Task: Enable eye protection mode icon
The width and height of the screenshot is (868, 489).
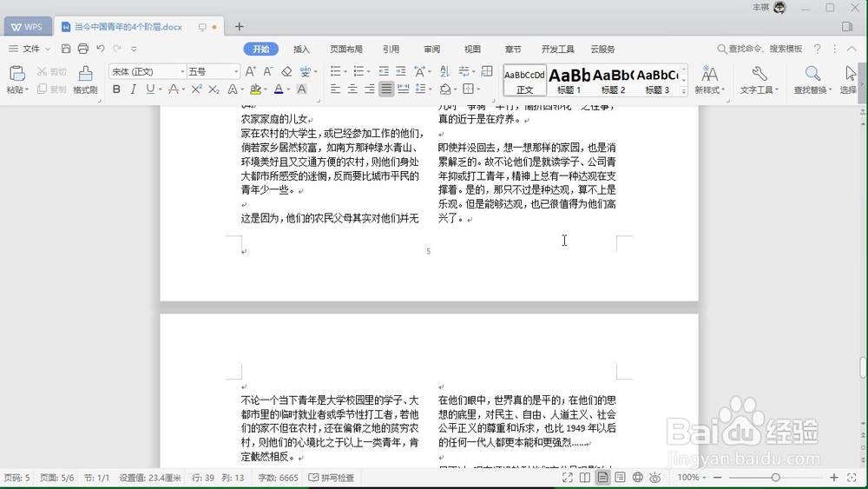Action: (655, 478)
